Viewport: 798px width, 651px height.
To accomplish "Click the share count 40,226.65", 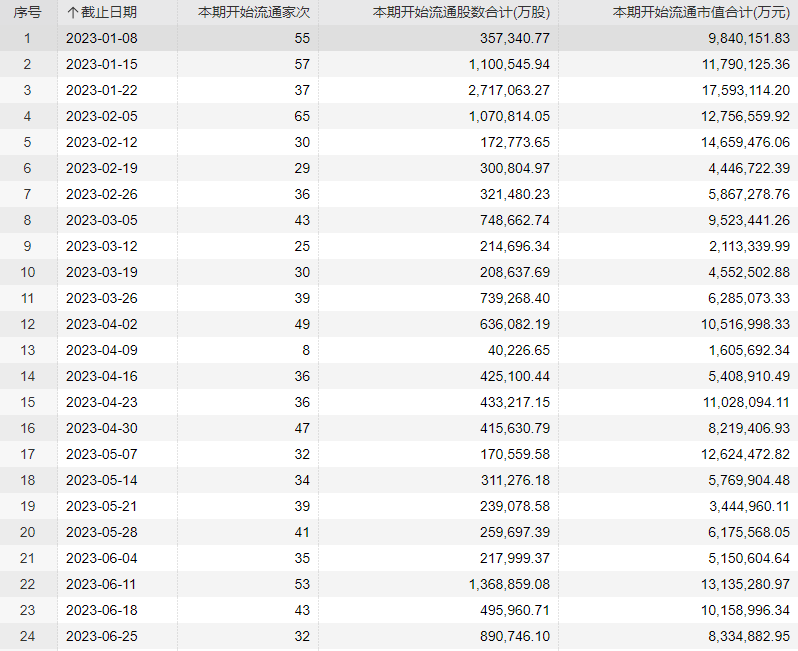I will (x=519, y=350).
